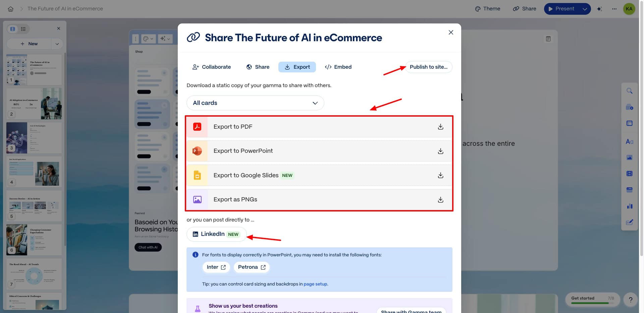Switch to filmstrip view in sidebar
Image resolution: width=644 pixels, height=313 pixels.
(x=13, y=29)
